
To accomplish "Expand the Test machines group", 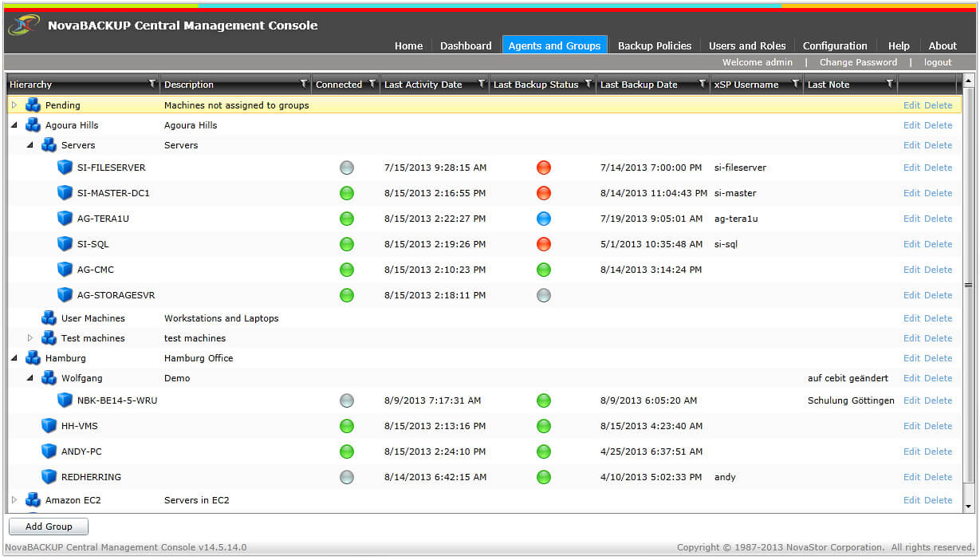I will click(30, 337).
